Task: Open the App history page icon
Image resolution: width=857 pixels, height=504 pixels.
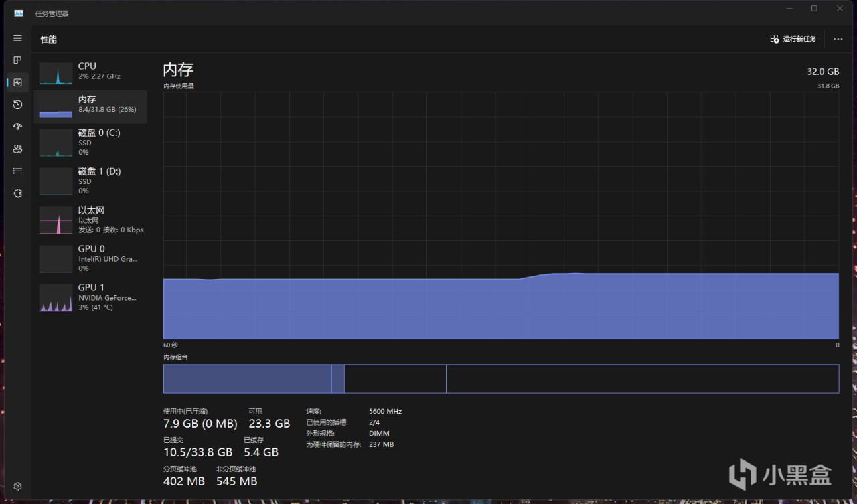Action: click(18, 104)
